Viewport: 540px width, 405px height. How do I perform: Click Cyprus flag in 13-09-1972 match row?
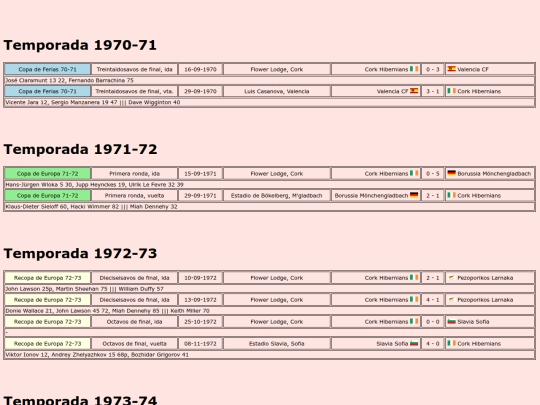[x=451, y=300]
